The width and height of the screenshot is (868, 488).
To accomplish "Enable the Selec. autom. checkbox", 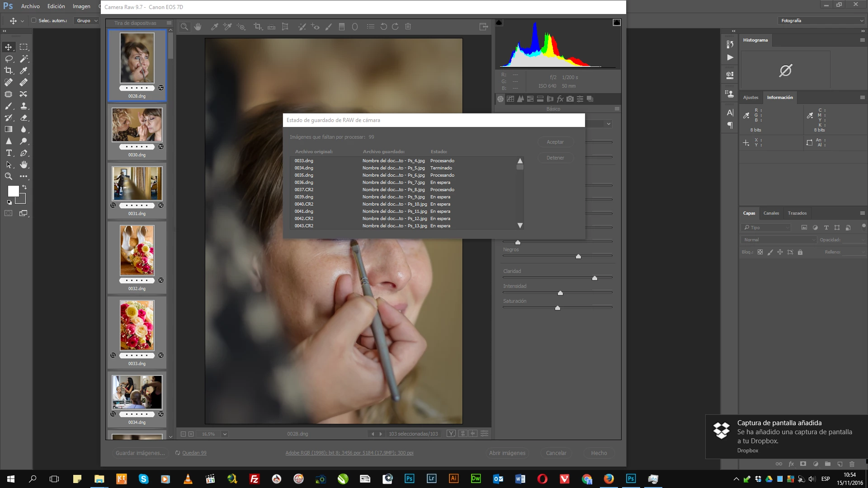I will point(34,20).
